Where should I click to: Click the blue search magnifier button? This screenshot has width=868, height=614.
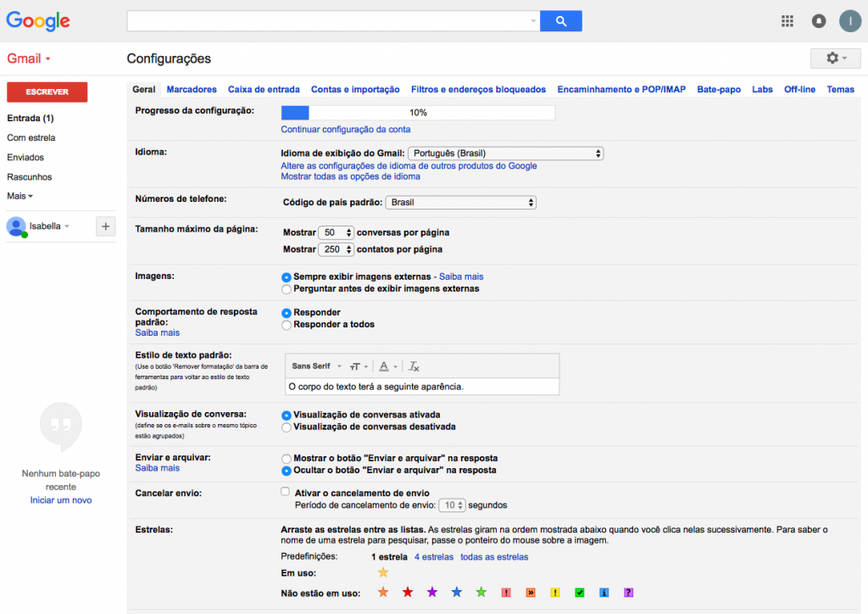click(x=561, y=21)
